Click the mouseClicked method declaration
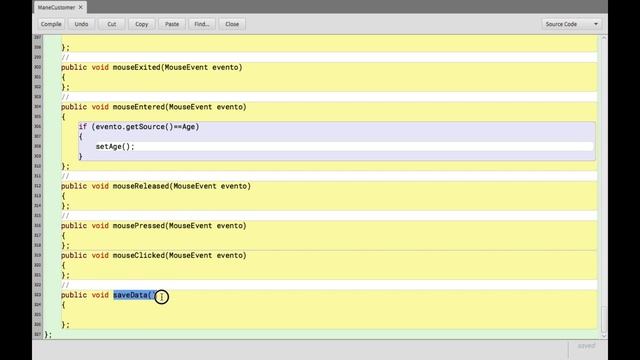This screenshot has height=360, width=640. 153,256
